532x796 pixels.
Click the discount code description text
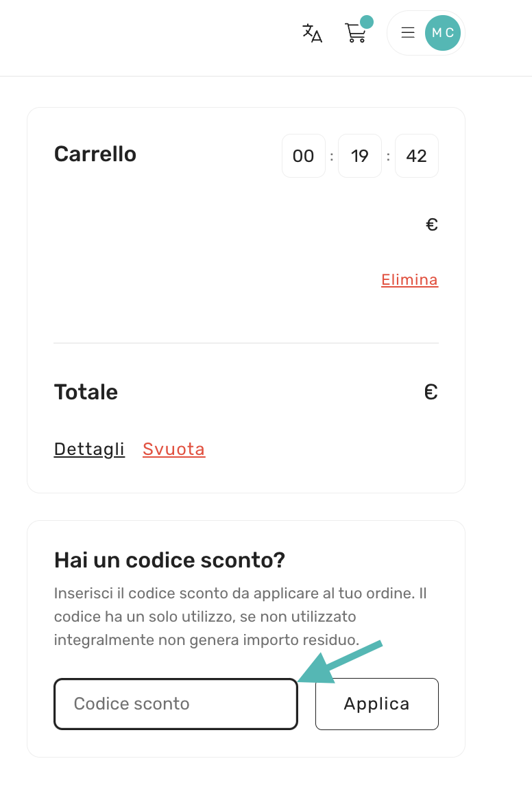(240, 616)
